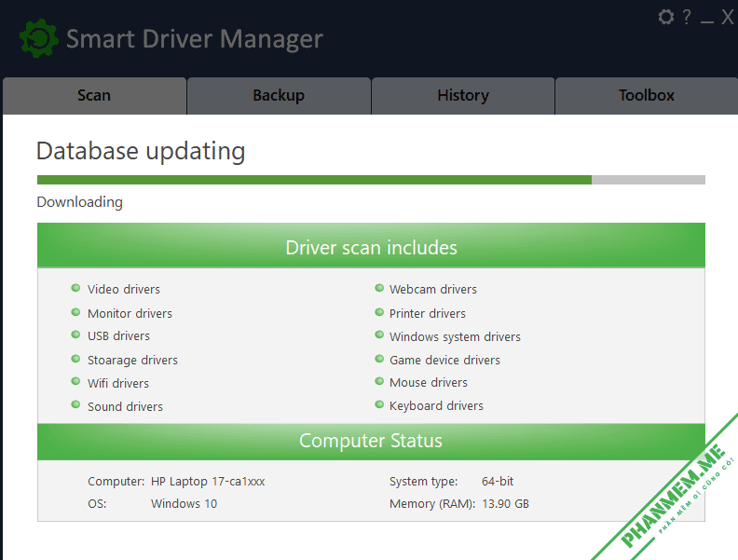The width and height of the screenshot is (738, 560).
Task: Click the database updating progress bar
Action: (371, 180)
